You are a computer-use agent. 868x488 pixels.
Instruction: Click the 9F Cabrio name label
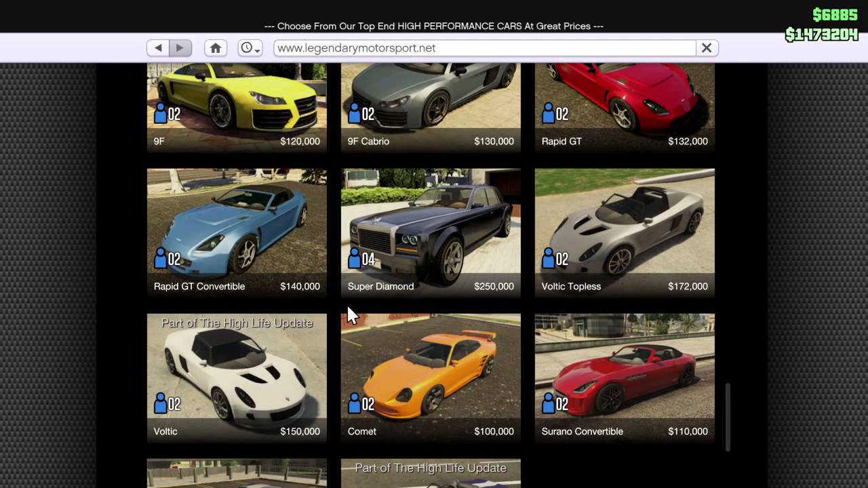tap(368, 141)
